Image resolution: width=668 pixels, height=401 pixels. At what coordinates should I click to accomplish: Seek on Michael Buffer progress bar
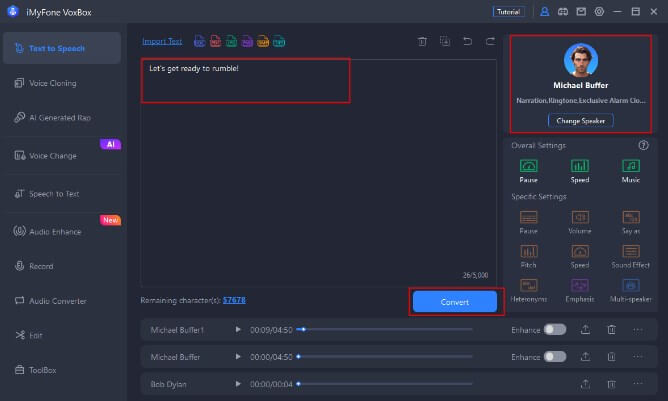385,357
